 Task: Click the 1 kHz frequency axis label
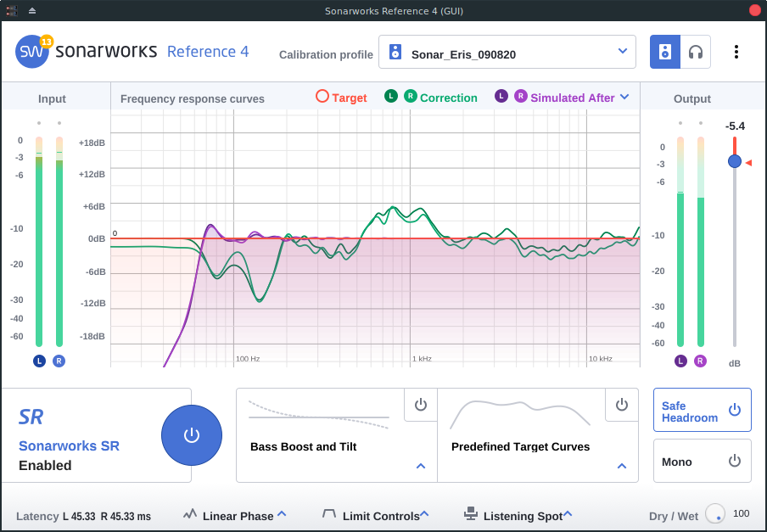422,359
